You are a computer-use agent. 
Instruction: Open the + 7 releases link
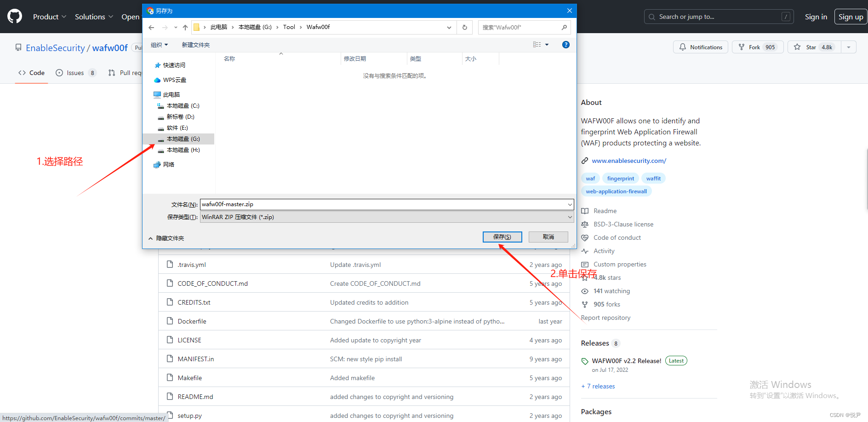[598, 386]
